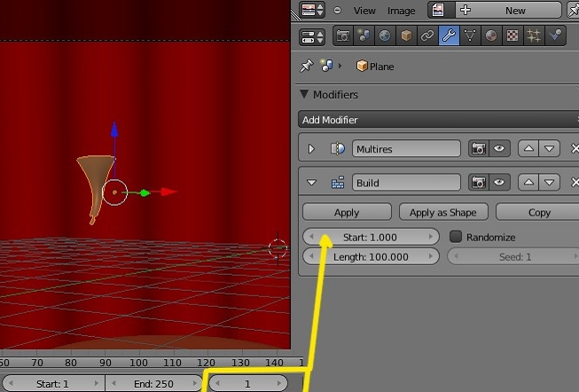
Task: Decrease Build Start value arrow
Action: (311, 237)
